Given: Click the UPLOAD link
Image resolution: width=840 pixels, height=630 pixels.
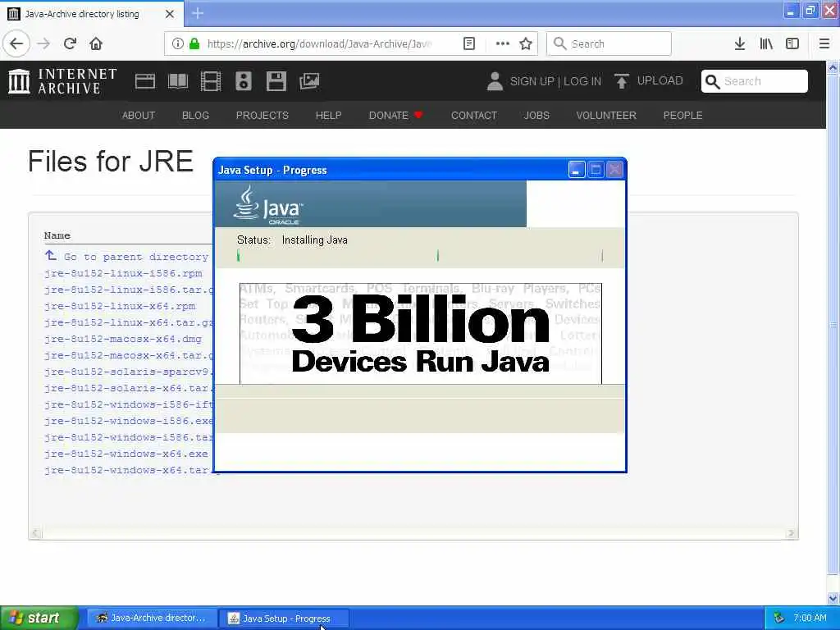Looking at the screenshot, I should [660, 80].
